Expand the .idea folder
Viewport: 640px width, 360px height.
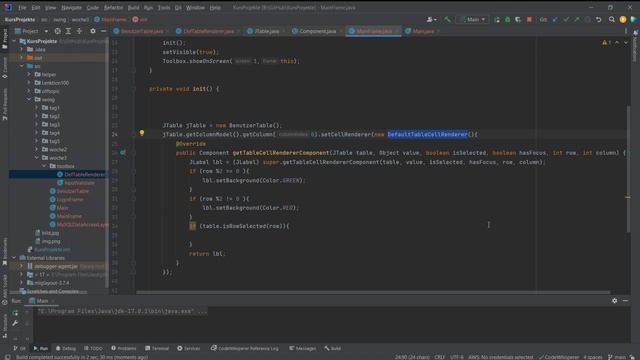click(22, 49)
